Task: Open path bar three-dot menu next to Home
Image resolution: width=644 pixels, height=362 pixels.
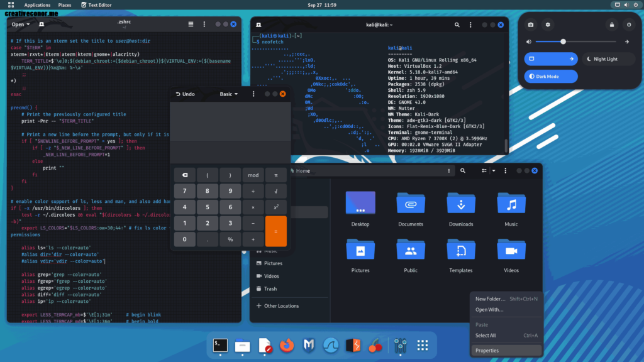Action: 449,171
